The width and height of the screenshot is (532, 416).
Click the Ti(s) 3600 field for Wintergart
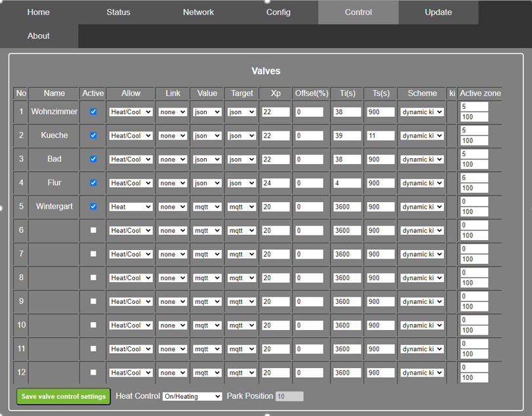pyautogui.click(x=347, y=207)
